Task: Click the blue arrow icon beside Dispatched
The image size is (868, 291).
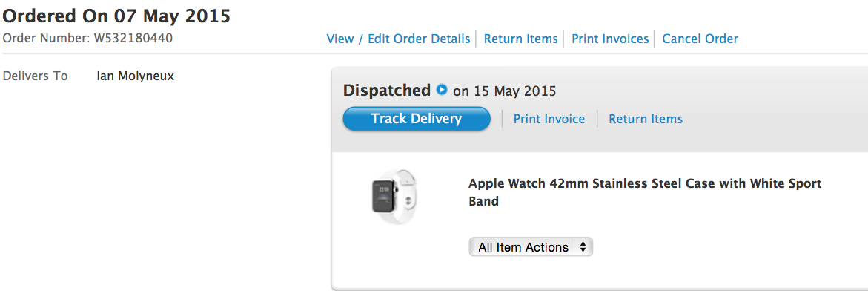Action: click(441, 89)
